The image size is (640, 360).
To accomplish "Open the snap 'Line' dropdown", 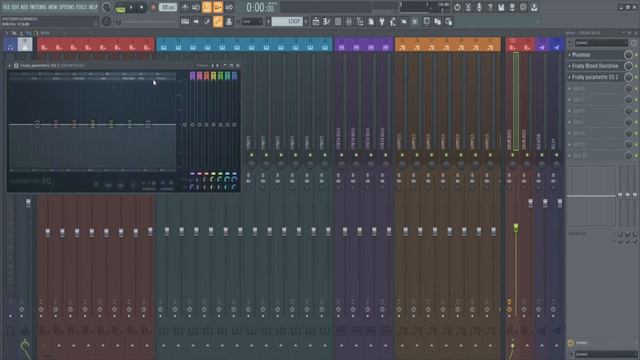I will coord(251,22).
